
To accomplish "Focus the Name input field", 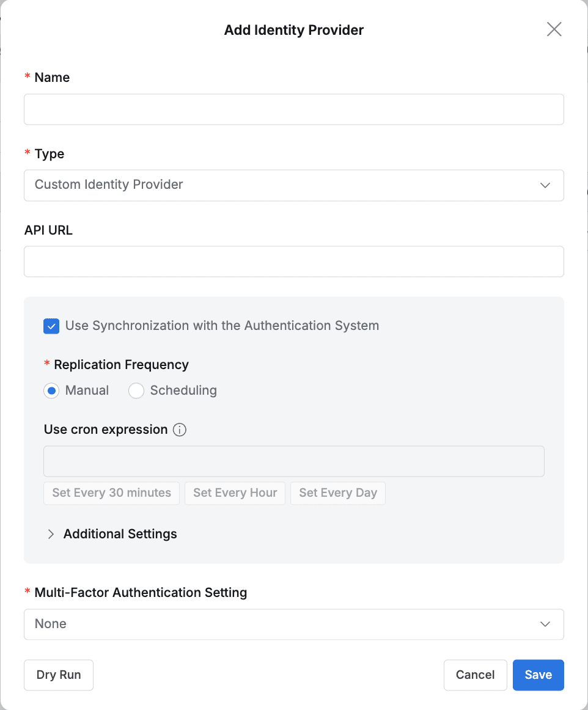I will pyautogui.click(x=293, y=109).
